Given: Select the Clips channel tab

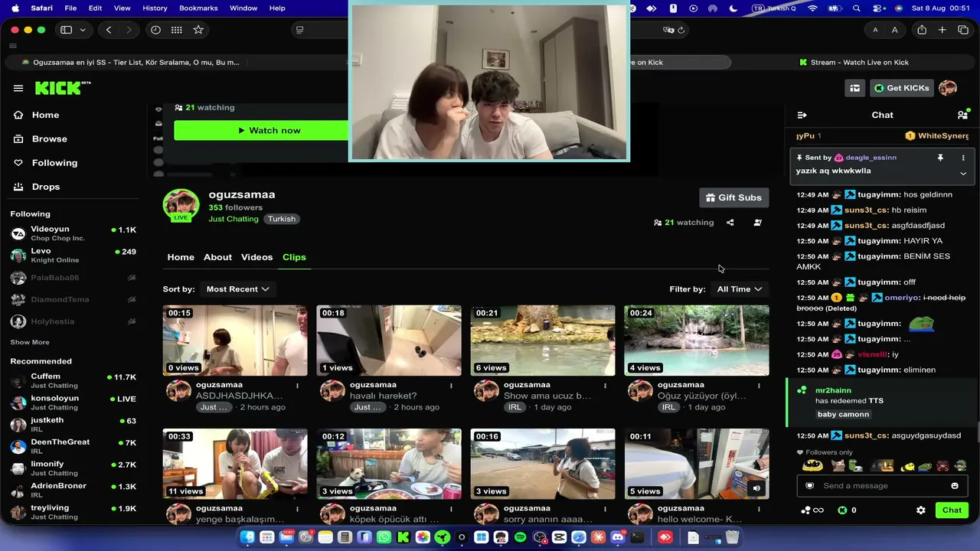Looking at the screenshot, I should (x=294, y=257).
